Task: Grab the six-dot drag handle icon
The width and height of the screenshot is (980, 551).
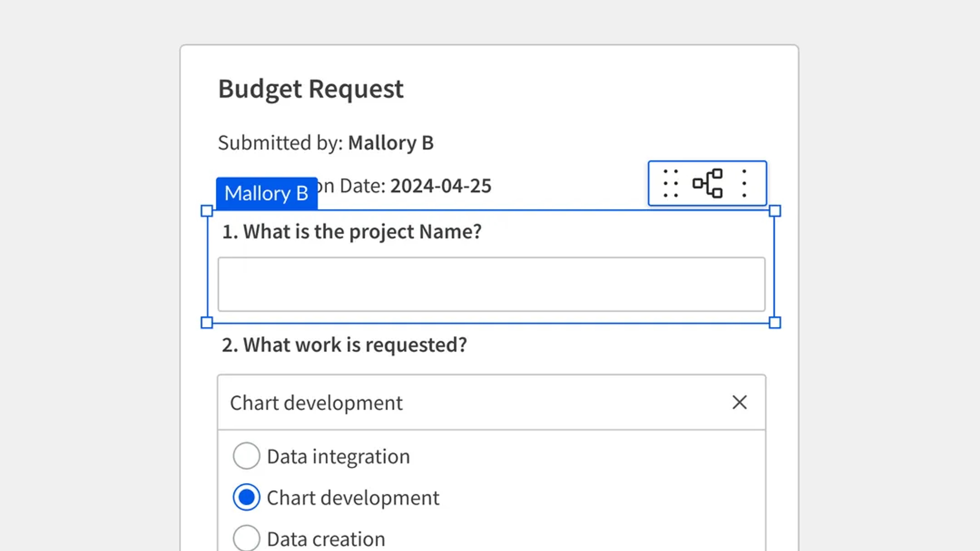Action: 671,184
